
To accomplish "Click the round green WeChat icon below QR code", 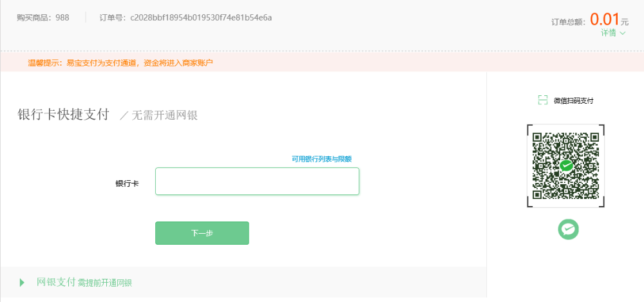I will [x=568, y=229].
